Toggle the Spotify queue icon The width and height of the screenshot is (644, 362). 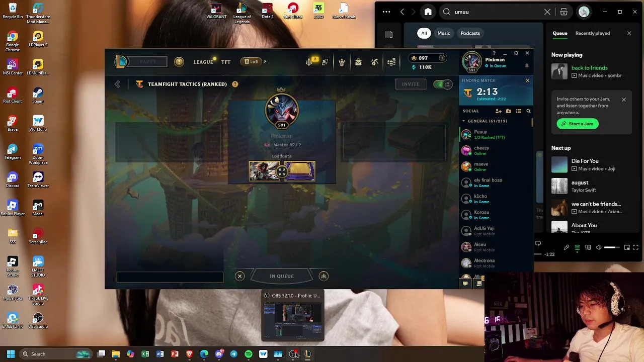click(577, 247)
